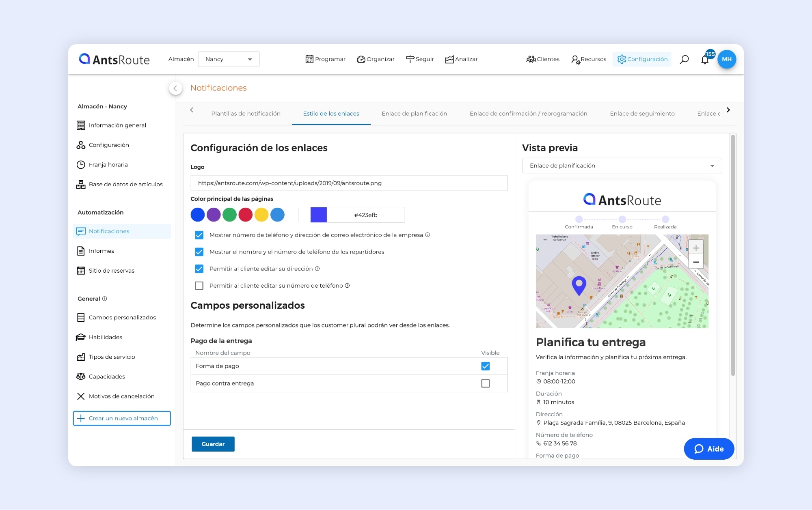
Task: Pick the red color swatch
Action: click(x=245, y=215)
